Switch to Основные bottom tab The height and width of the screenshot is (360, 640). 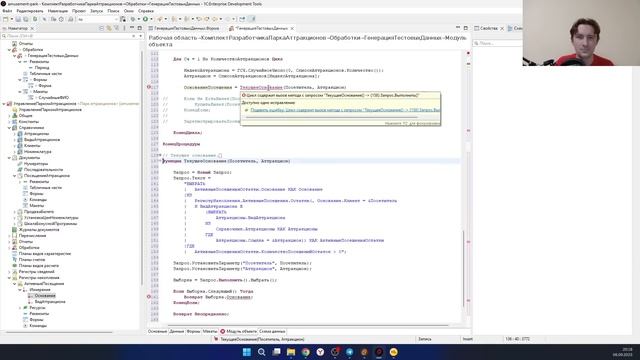158,331
